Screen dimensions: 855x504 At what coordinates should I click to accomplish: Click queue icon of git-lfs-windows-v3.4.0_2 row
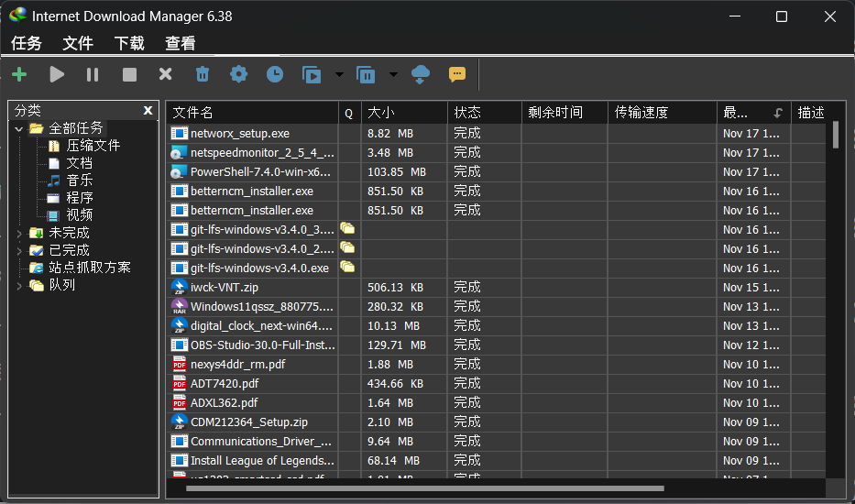point(347,247)
